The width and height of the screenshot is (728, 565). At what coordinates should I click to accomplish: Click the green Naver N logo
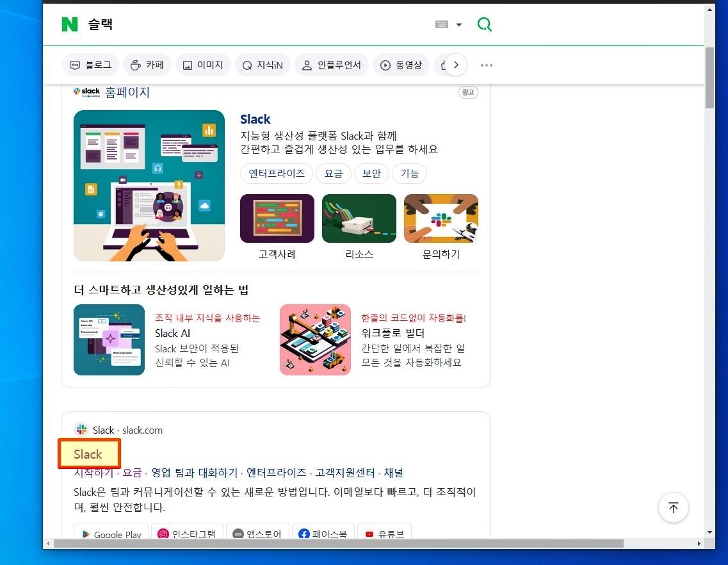[70, 24]
